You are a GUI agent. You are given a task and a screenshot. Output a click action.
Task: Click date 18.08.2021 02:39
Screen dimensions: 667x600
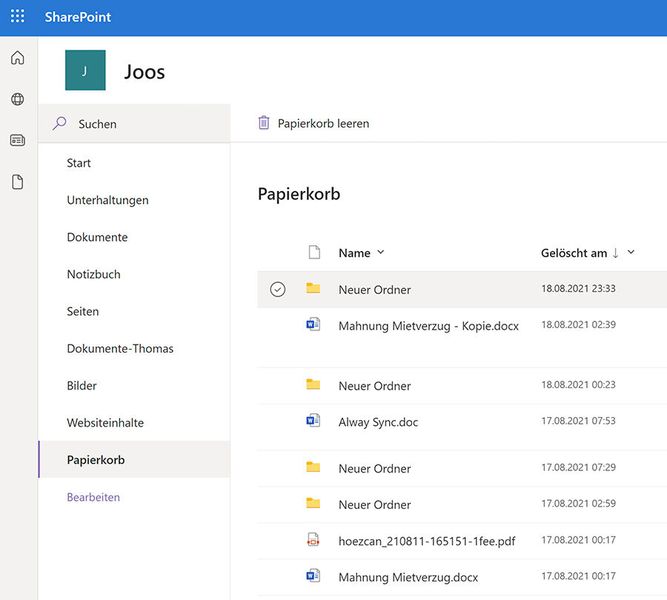click(579, 325)
